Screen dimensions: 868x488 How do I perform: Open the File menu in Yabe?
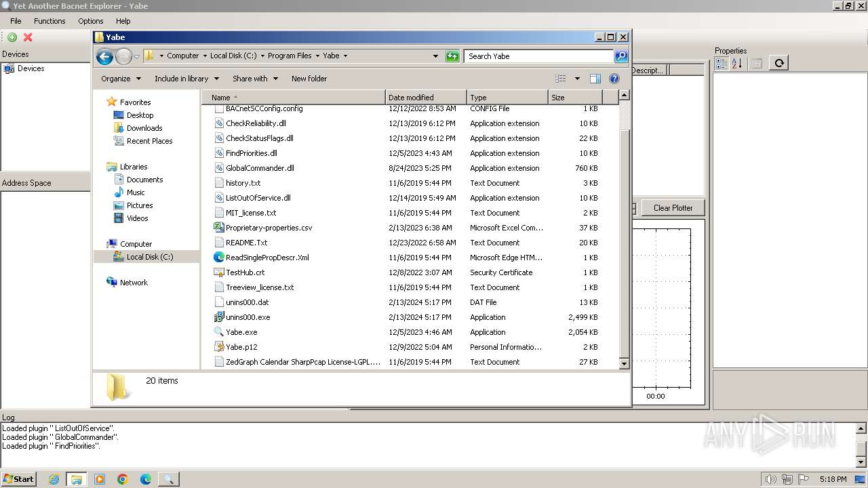[16, 21]
